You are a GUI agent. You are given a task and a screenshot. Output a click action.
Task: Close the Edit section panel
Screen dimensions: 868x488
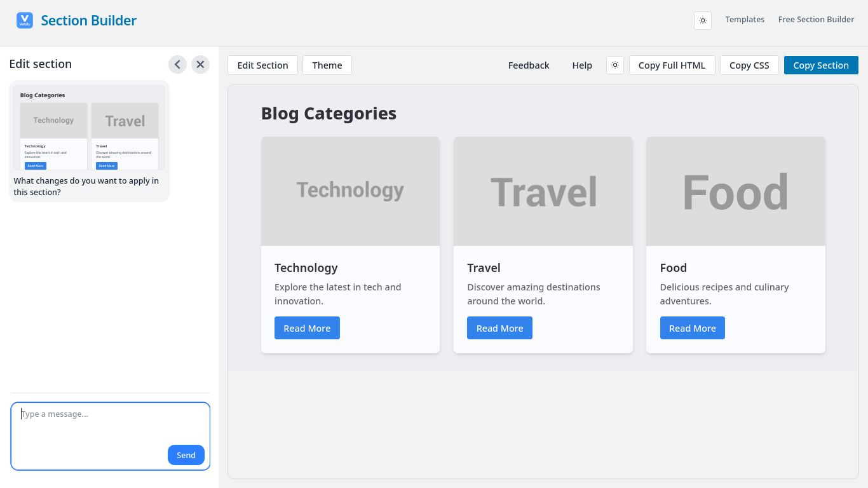(200, 64)
